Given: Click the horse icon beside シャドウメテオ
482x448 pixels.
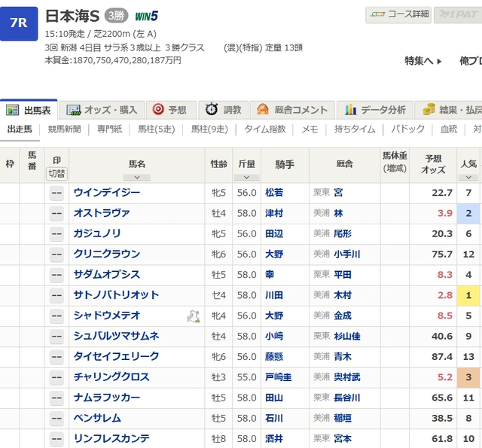Looking at the screenshot, I should pos(194,316).
